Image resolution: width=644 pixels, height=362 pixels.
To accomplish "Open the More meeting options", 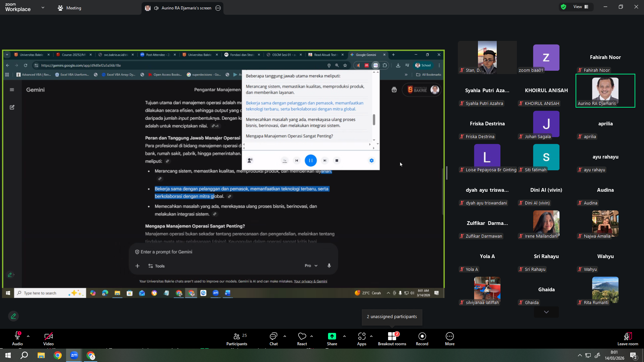I will (450, 339).
